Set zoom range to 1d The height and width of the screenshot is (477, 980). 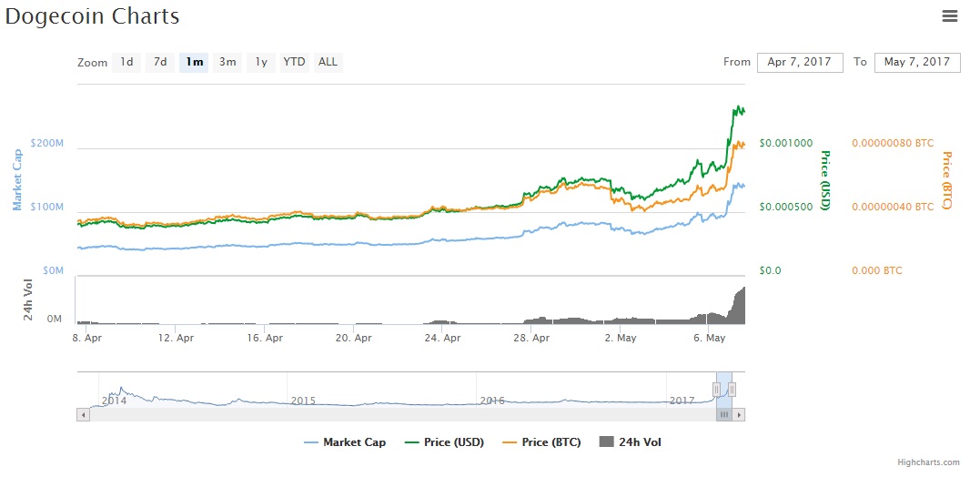click(126, 62)
